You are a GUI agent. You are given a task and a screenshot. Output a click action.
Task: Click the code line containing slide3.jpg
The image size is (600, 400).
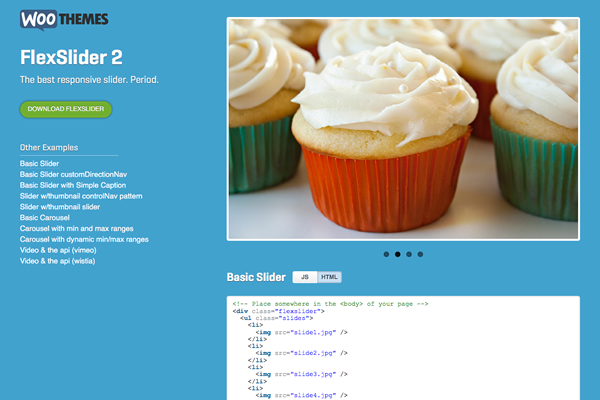coord(302,374)
